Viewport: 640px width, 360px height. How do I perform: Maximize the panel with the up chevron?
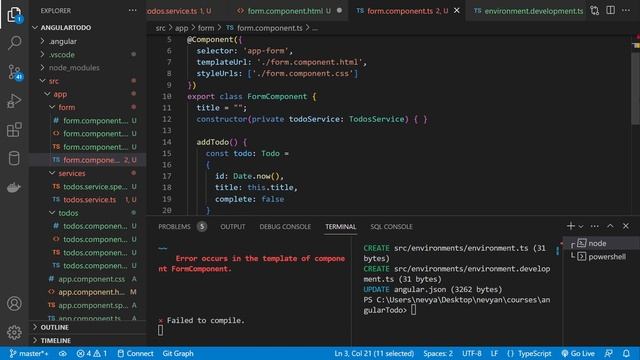click(x=610, y=226)
